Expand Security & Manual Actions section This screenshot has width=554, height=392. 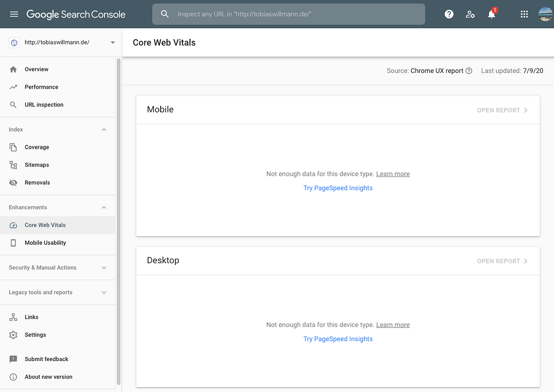click(x=104, y=268)
